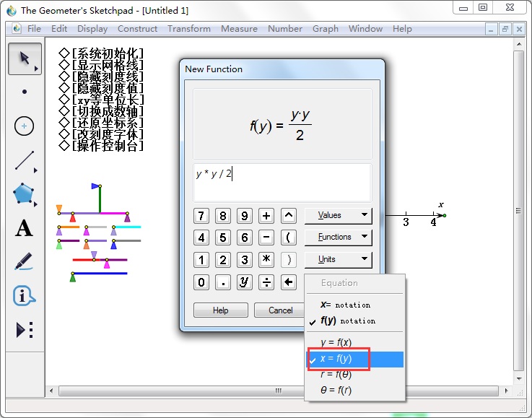Open the Custom tools icon
Image resolution: width=532 pixels, height=418 pixels.
point(25,330)
